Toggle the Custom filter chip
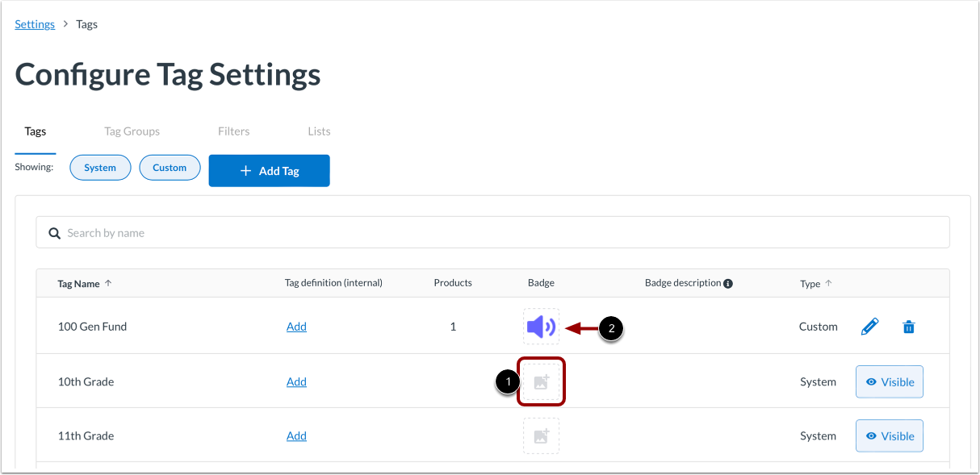980x475 pixels. [170, 168]
